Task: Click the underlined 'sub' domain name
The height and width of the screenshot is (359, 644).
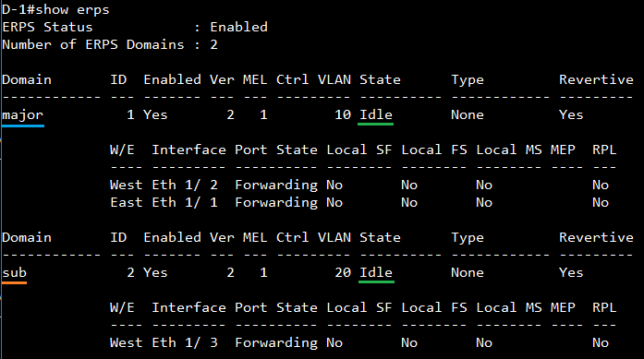Action: pos(15,273)
